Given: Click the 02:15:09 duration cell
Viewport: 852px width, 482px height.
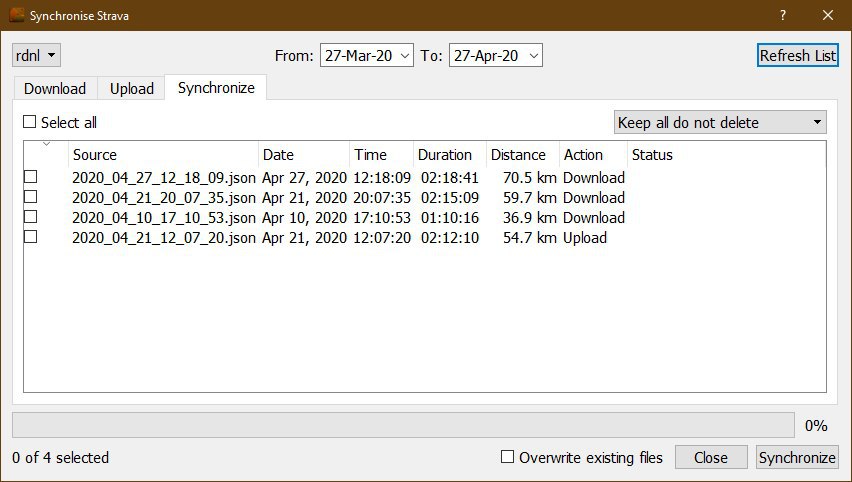Looking at the screenshot, I should click(450, 198).
